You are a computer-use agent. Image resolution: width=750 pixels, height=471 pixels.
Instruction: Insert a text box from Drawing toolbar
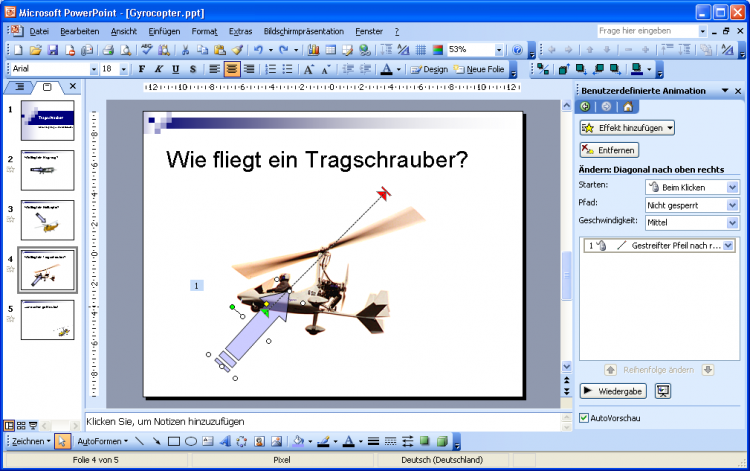[207, 441]
